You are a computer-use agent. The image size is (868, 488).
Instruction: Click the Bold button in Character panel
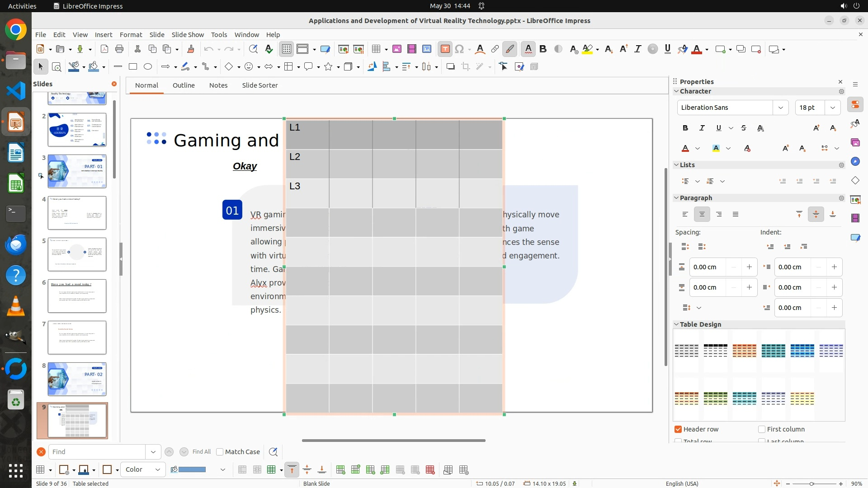click(685, 128)
